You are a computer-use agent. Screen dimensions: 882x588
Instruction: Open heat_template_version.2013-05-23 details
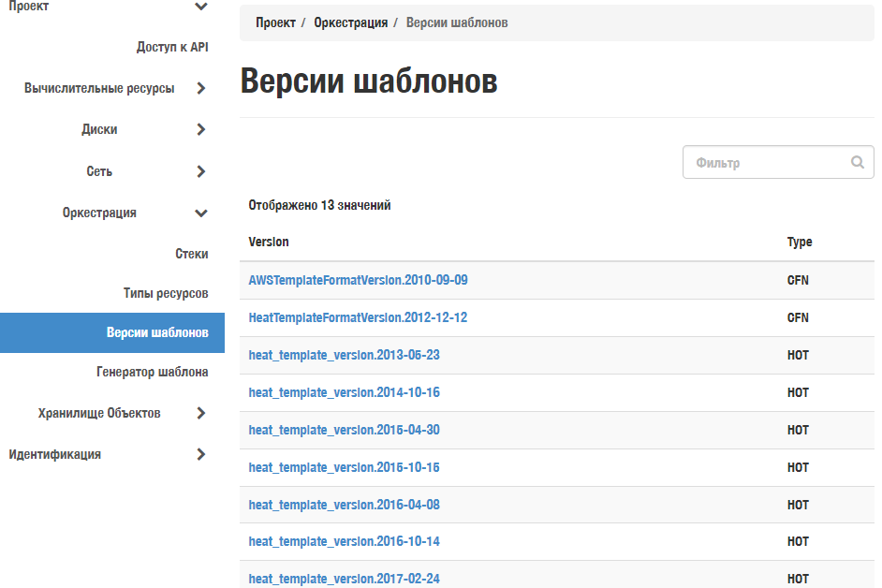(344, 355)
